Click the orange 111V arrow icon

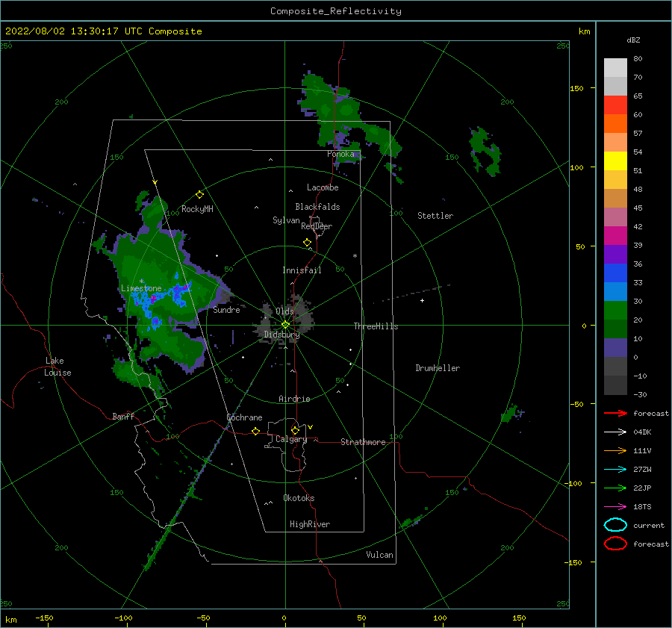[615, 450]
